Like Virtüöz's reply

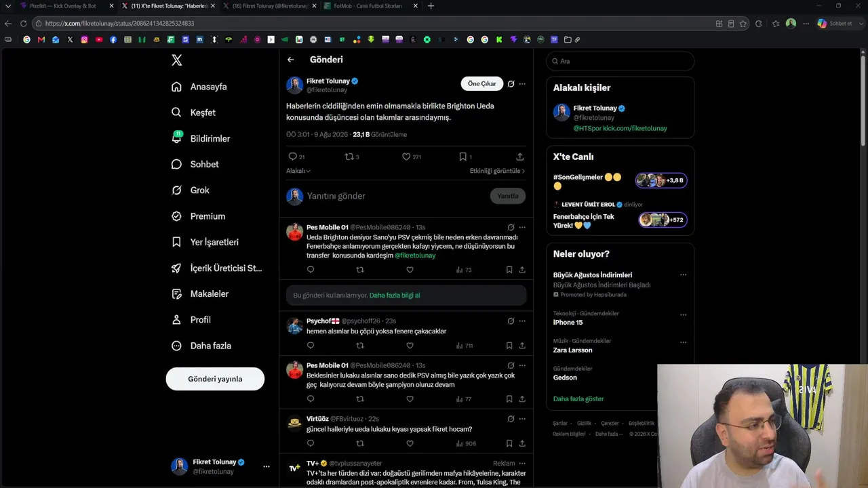click(410, 444)
